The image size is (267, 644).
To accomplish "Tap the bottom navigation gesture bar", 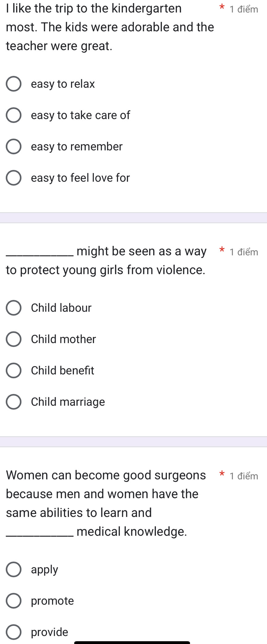I will (x=132, y=642).
